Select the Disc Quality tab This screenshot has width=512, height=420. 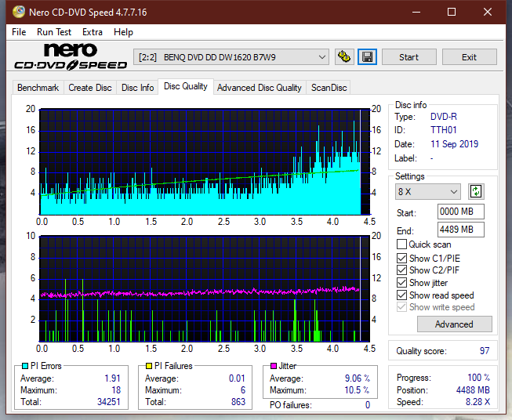pyautogui.click(x=186, y=86)
